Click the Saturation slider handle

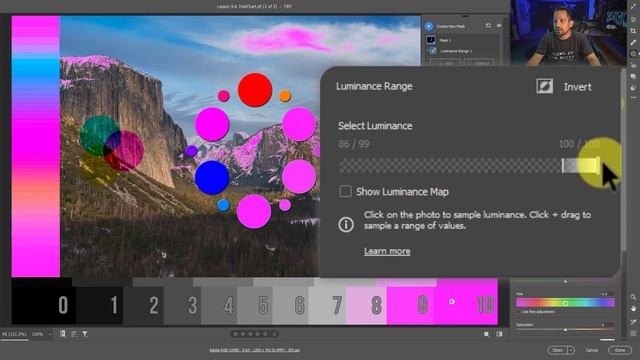point(565,329)
